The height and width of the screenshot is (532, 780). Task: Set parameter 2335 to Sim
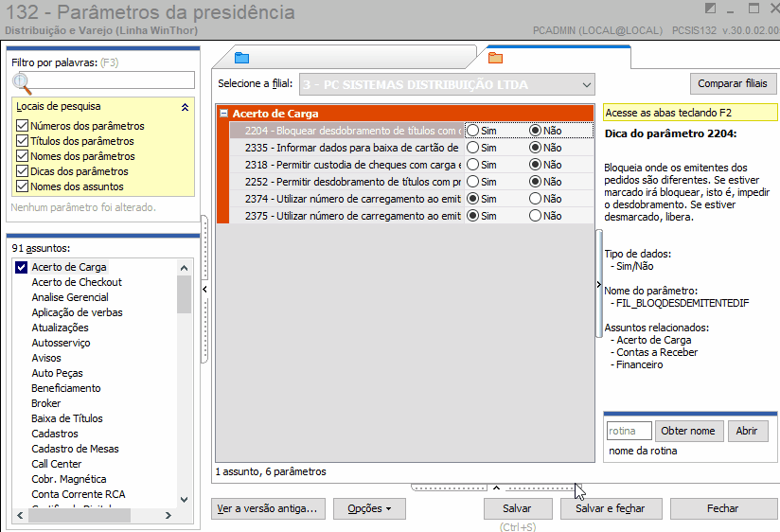(x=472, y=148)
